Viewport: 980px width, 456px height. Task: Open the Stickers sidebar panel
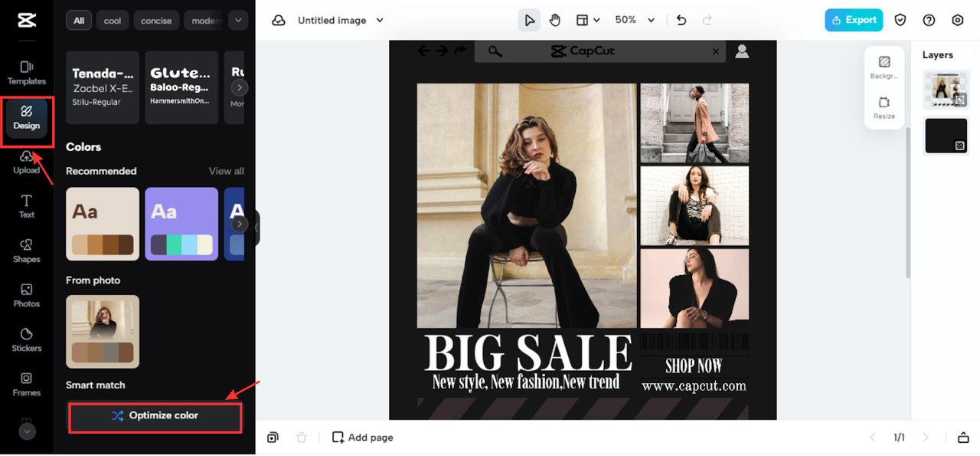coord(27,340)
